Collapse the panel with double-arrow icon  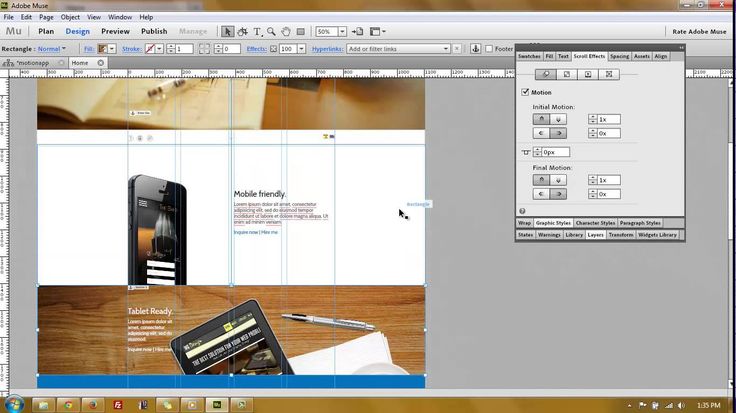(681, 47)
